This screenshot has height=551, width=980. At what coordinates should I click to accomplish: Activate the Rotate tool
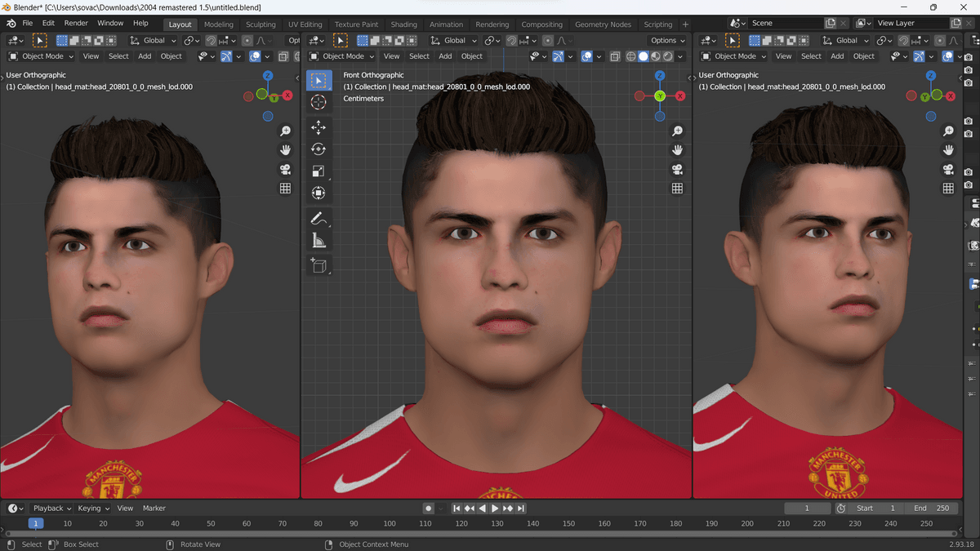coord(318,149)
